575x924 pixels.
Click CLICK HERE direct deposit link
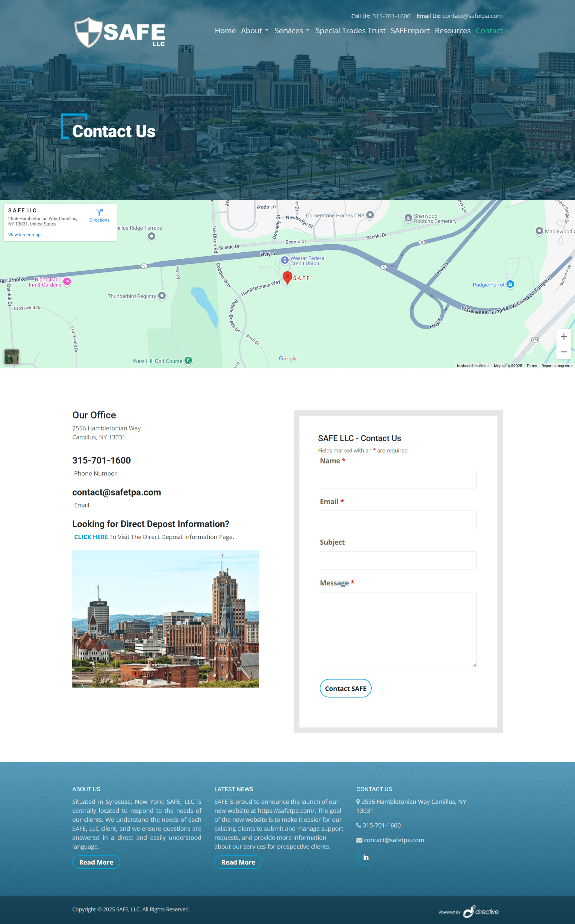[91, 537]
